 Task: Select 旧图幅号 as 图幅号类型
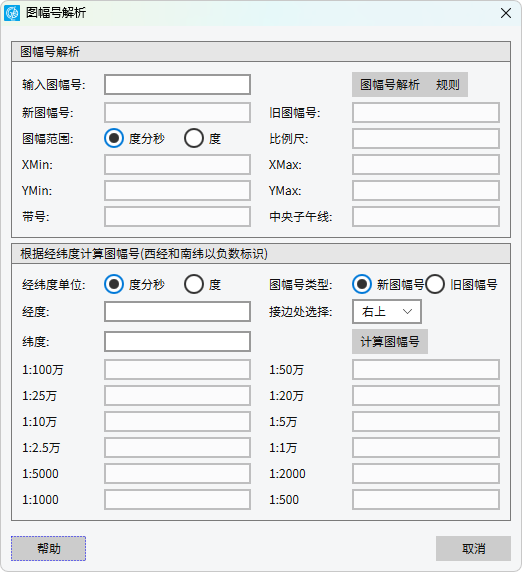click(x=435, y=284)
